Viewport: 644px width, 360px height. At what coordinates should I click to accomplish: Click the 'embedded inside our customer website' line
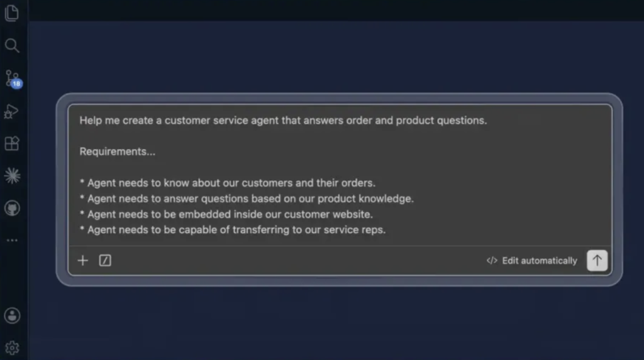[226, 214]
